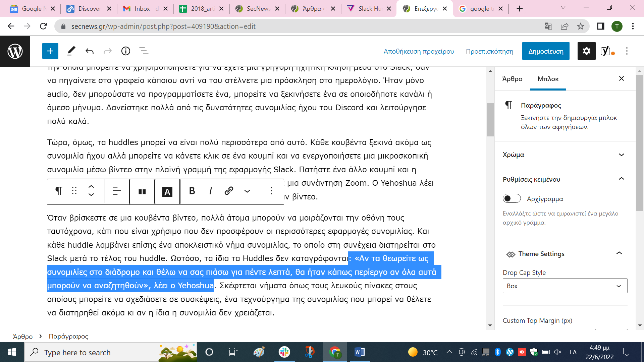Image resolution: width=644 pixels, height=362 pixels.
Task: Share this page icon in address bar
Action: pyautogui.click(x=565, y=26)
